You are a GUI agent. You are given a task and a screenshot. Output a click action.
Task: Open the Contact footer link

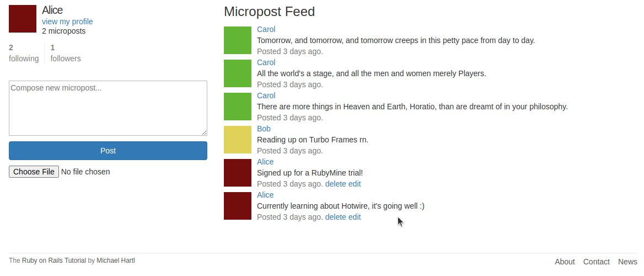coord(597,262)
